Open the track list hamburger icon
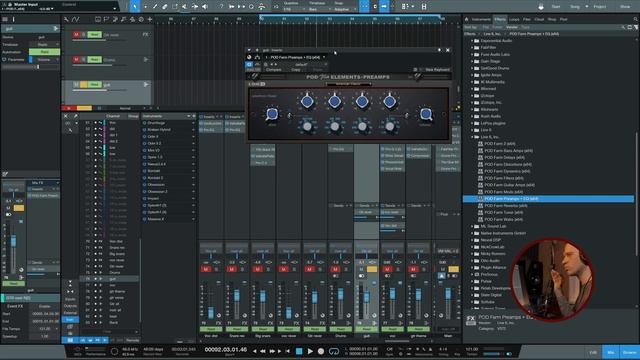640x360 pixels. click(x=5, y=19)
